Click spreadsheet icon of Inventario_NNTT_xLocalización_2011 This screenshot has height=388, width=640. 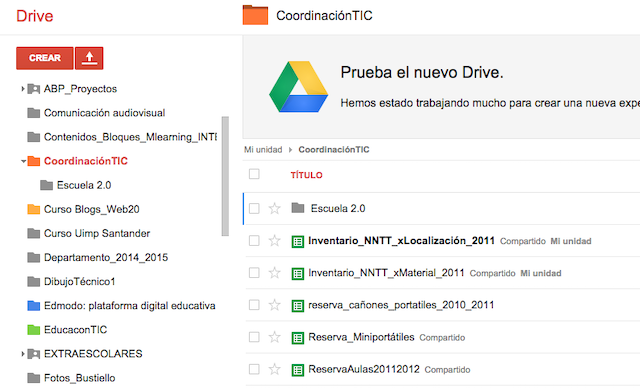(x=298, y=242)
